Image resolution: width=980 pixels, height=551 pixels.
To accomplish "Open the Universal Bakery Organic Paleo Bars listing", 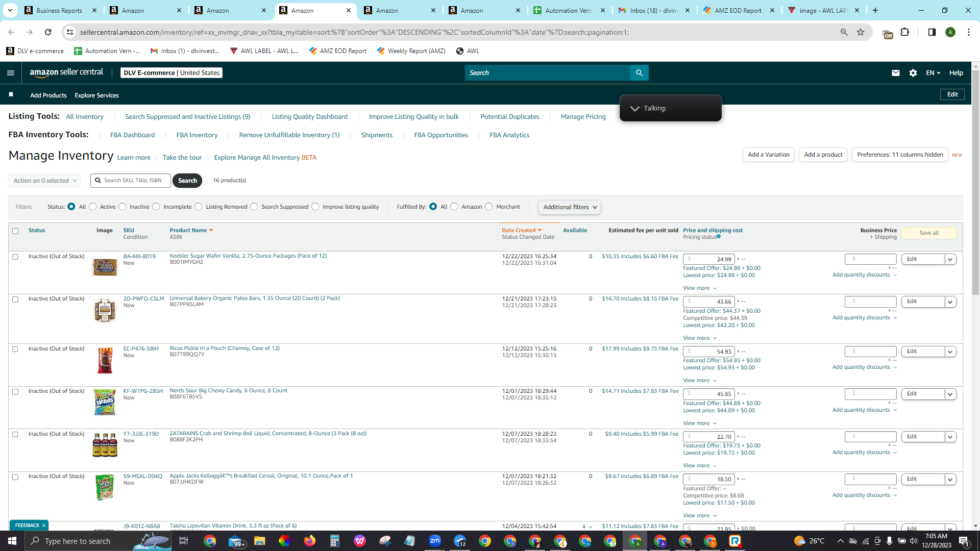I will coord(255,298).
